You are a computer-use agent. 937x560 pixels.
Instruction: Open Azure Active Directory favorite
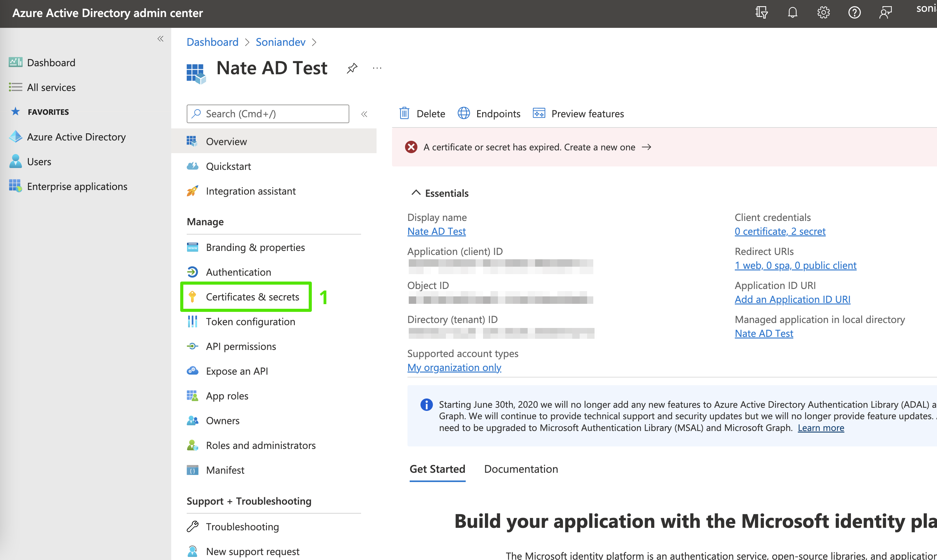pos(76,137)
